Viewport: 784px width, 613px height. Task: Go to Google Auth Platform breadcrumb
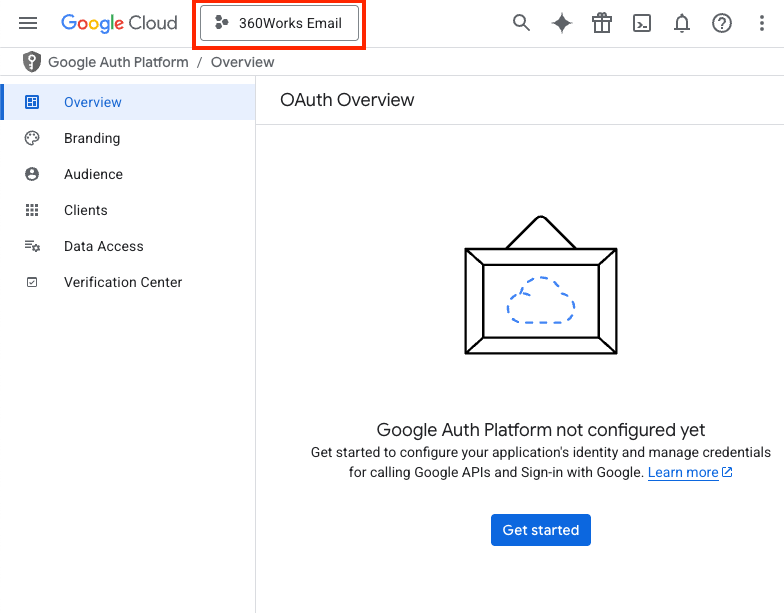click(118, 62)
